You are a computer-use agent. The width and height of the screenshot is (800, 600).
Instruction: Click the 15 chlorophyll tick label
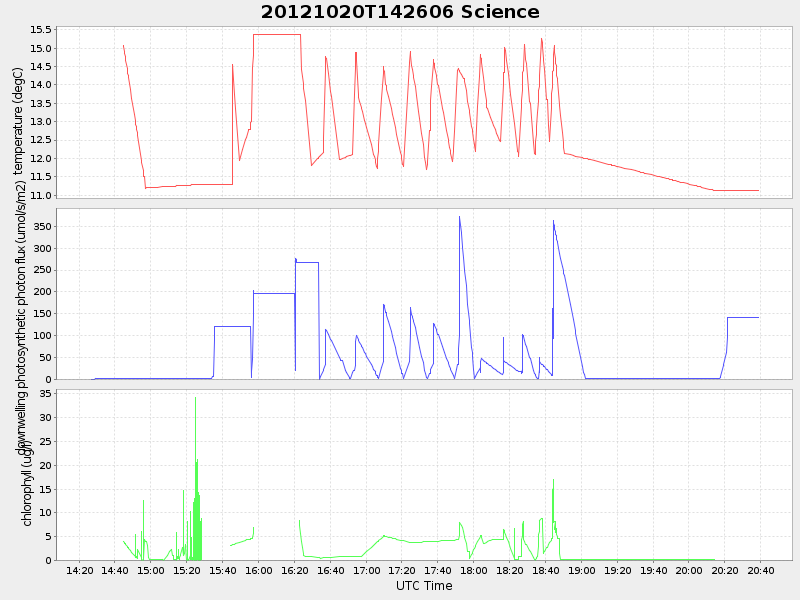tap(45, 489)
